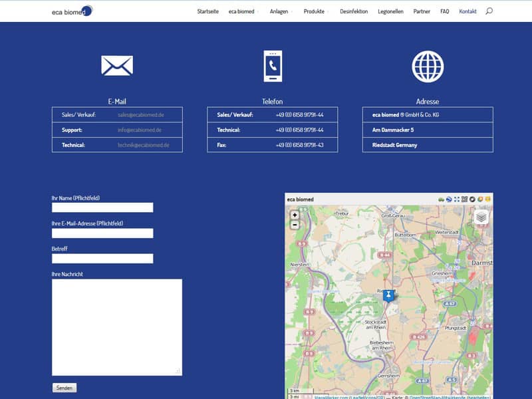Click the smartphone Telefon icon

coord(273,66)
